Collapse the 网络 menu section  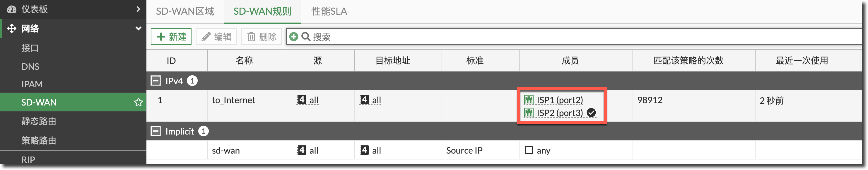(x=138, y=28)
